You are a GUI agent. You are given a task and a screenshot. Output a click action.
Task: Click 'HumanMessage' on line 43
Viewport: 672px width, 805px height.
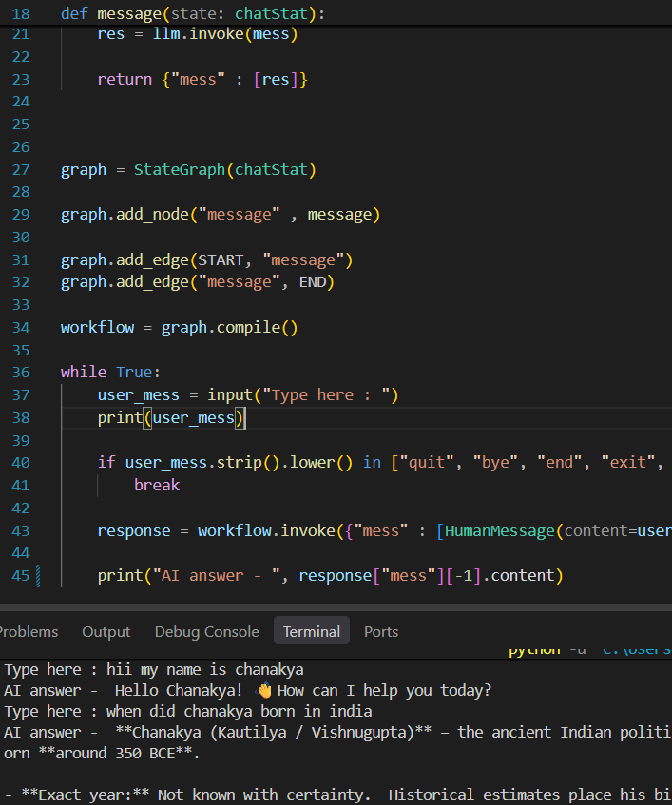(x=500, y=531)
